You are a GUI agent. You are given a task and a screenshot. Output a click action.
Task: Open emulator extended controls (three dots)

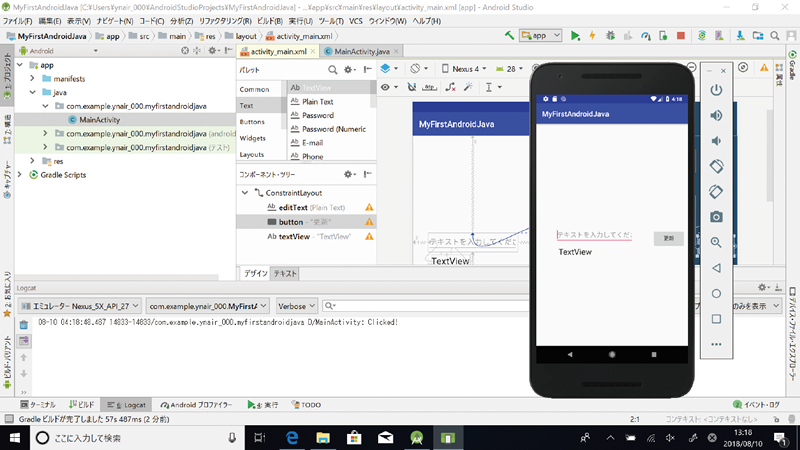pyautogui.click(x=716, y=344)
